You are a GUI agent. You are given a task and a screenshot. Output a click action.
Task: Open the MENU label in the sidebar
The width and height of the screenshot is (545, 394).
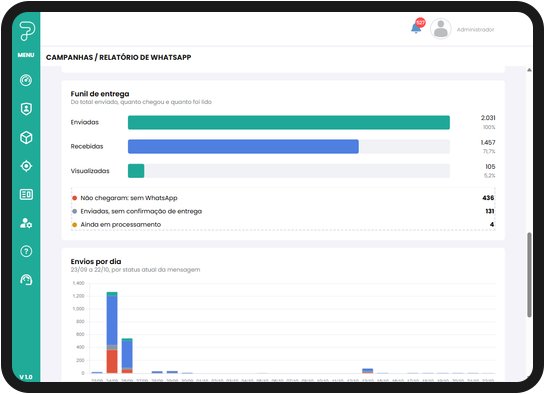[x=26, y=55]
